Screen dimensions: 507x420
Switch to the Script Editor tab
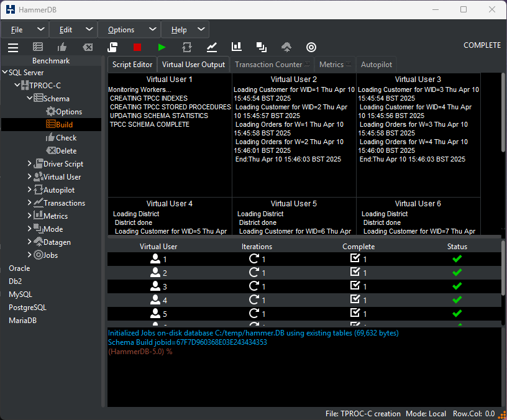[132, 65]
